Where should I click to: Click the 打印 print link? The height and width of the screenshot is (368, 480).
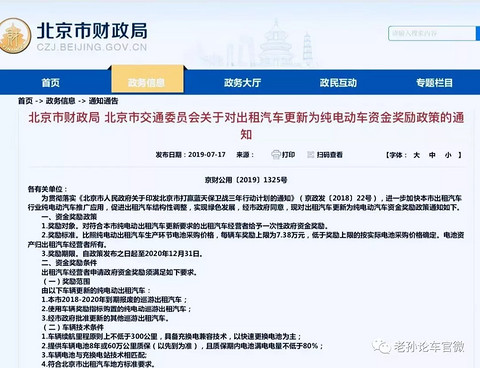pyautogui.click(x=289, y=155)
